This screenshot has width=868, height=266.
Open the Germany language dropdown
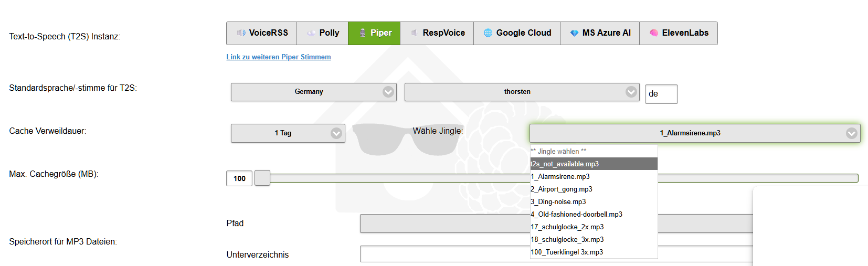(x=313, y=92)
